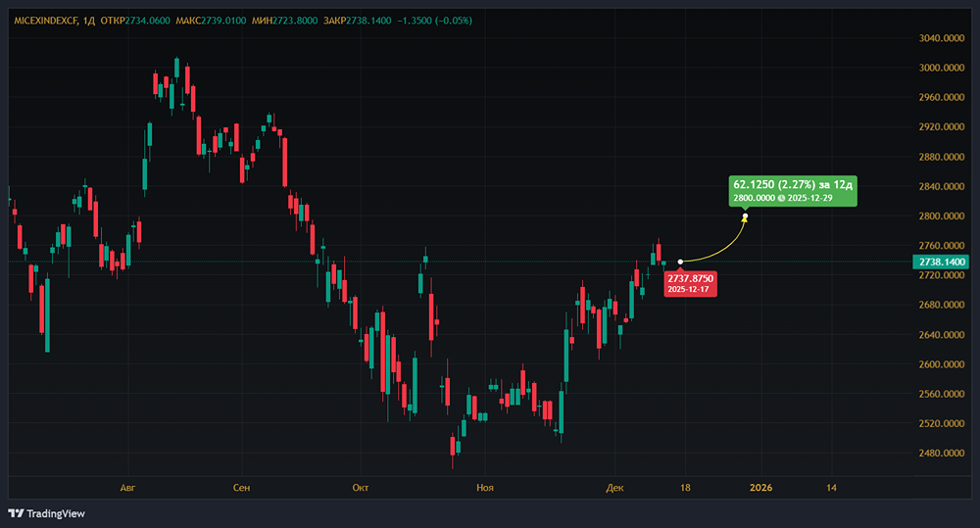Click the 2026 label on time axis
The image size is (980, 528).
[760, 488]
